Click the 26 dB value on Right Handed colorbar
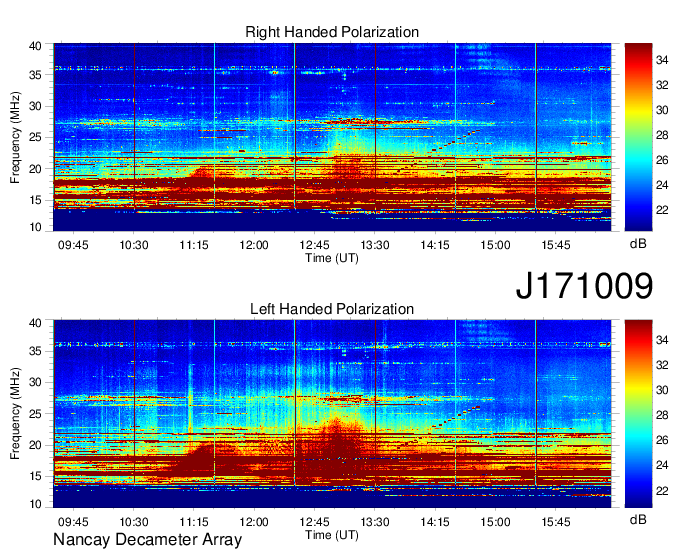Viewport: 680px width, 552px height. [662, 160]
